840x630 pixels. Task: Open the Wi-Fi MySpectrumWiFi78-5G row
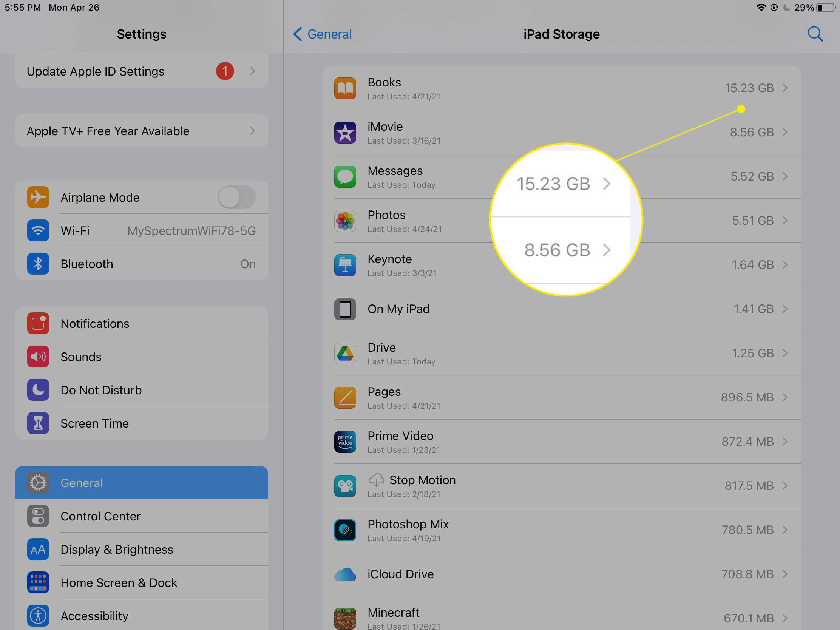click(x=142, y=230)
